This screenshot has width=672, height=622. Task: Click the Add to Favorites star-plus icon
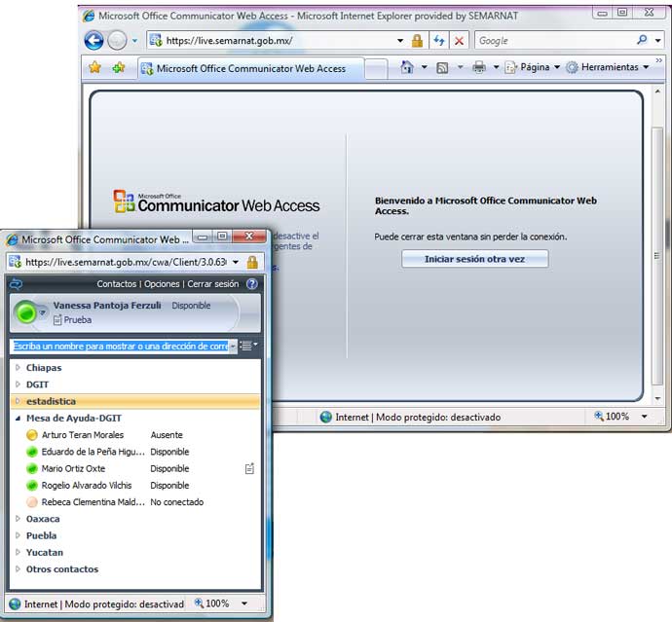point(119,67)
